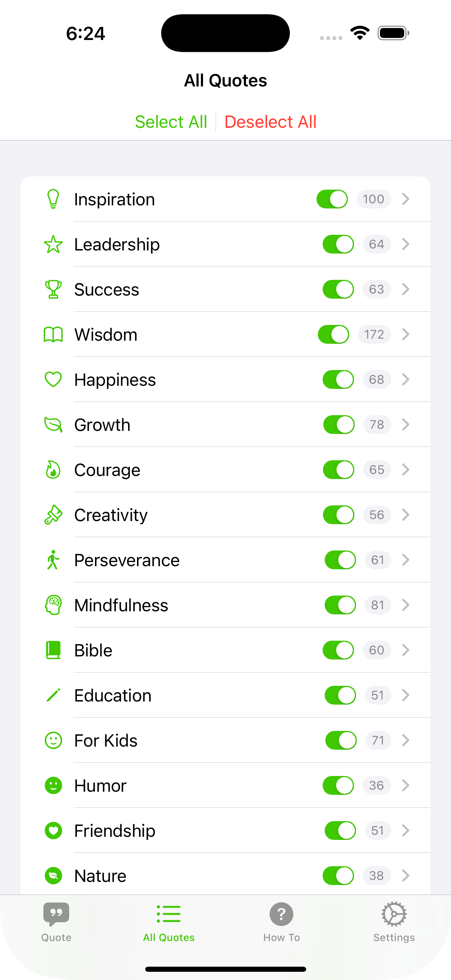
Task: Tap the Courage flame icon
Action: pos(53,470)
